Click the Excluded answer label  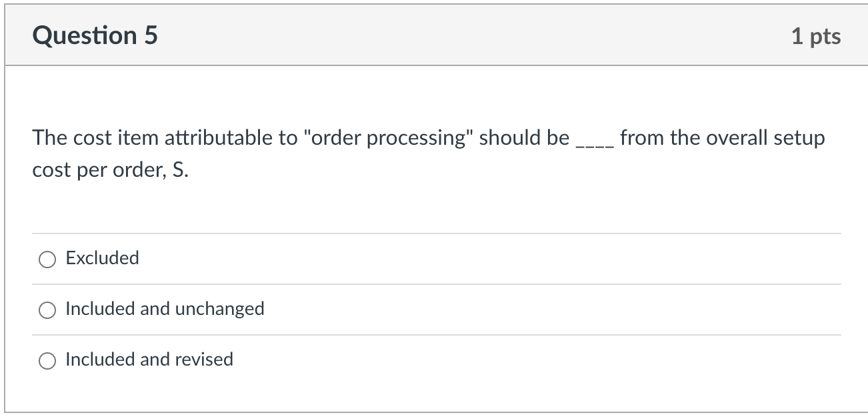102,258
